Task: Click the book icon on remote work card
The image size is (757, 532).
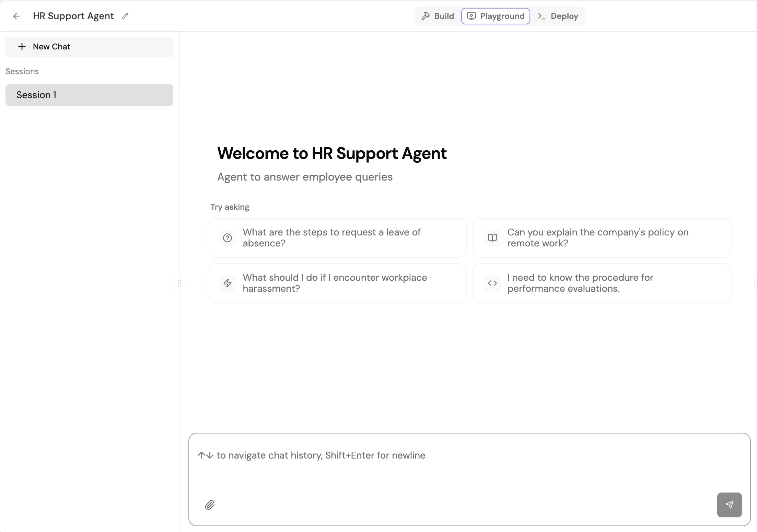Action: point(492,238)
